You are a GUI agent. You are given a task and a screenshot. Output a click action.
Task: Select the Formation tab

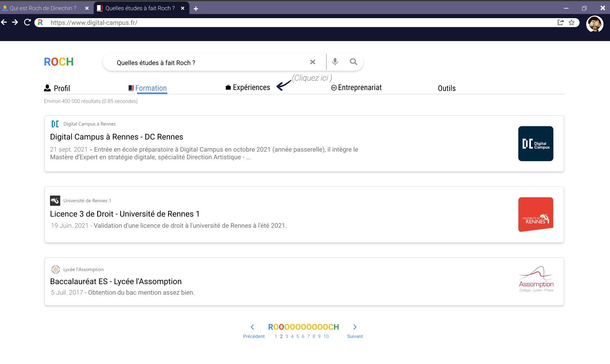[147, 88]
